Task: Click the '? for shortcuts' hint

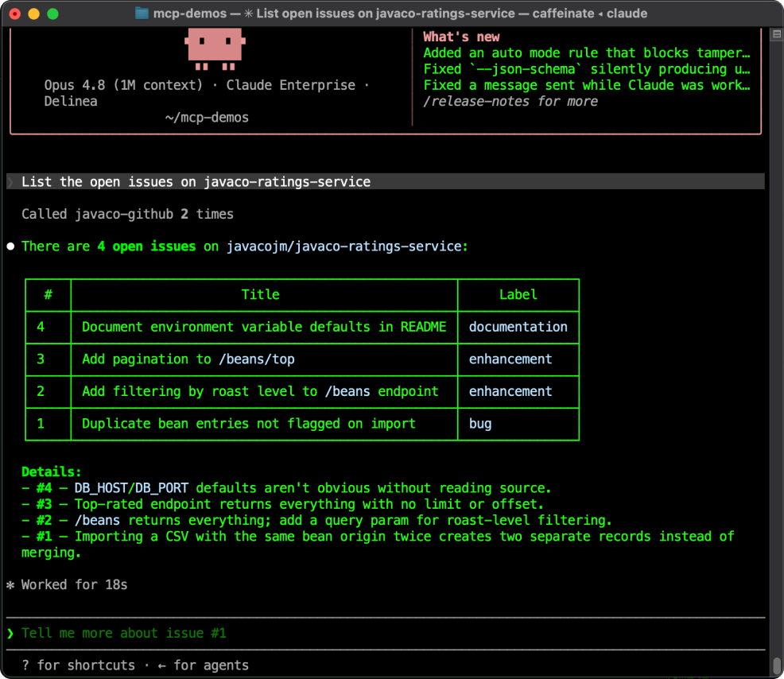Action: (x=79, y=665)
